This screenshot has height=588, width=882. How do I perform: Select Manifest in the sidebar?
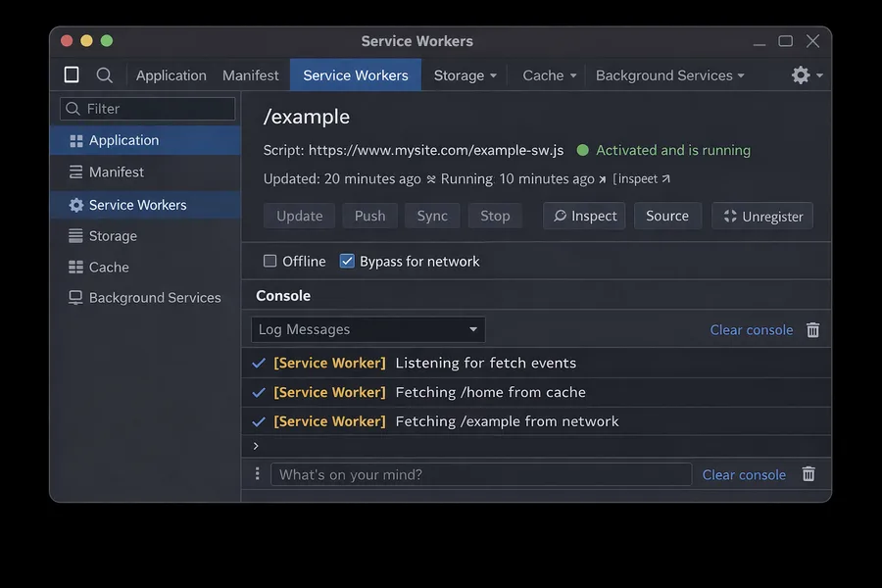coord(146,172)
